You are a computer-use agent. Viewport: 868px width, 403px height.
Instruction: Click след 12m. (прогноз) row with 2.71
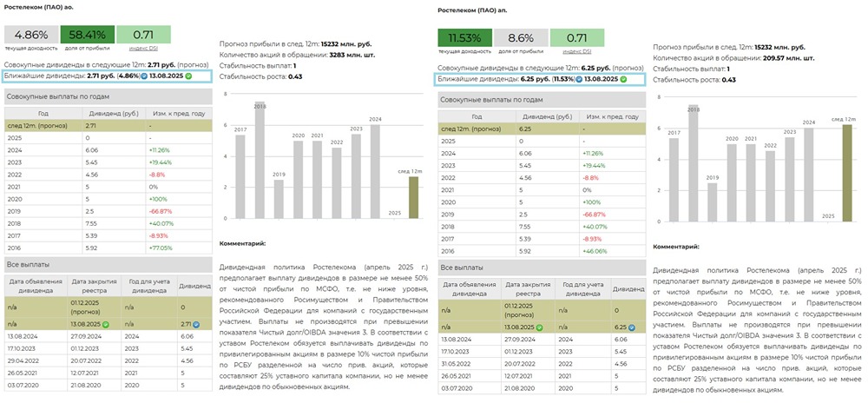pos(108,126)
